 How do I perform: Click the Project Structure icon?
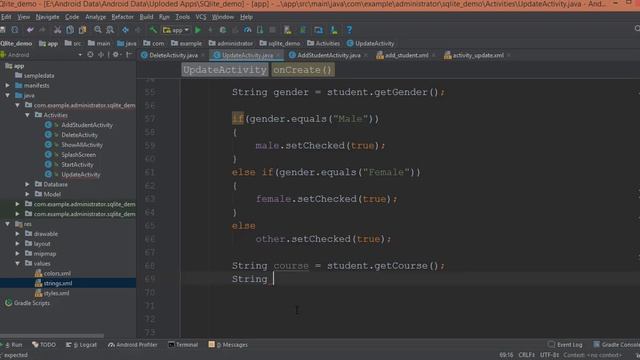pyautogui.click(x=319, y=30)
